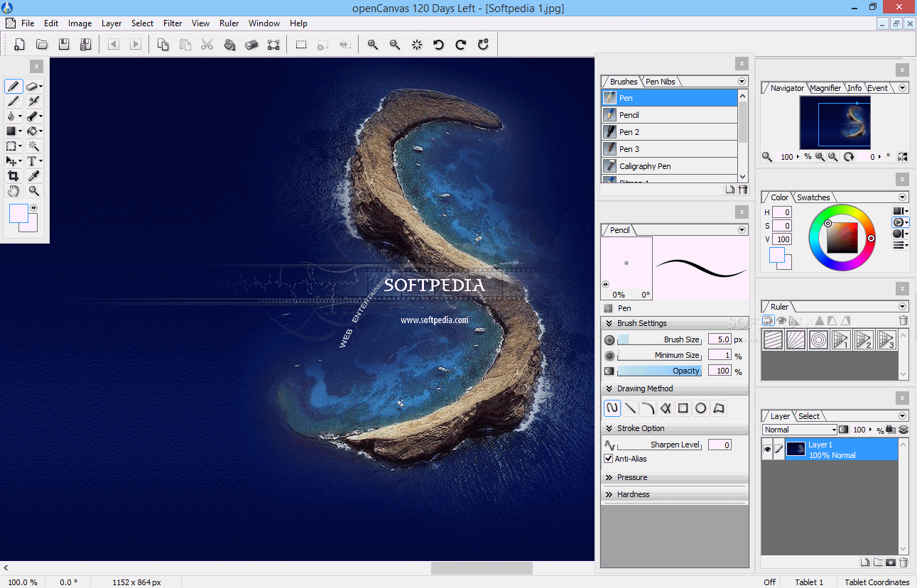Select rectangle drawing method
The height and width of the screenshot is (588, 917).
point(683,408)
